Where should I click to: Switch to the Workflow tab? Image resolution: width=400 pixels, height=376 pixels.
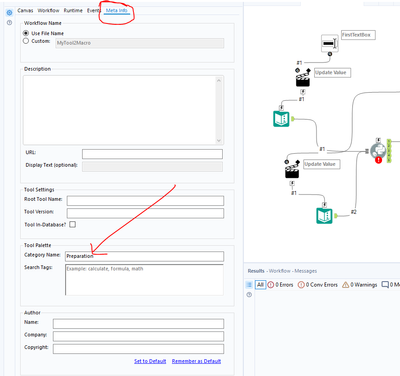[48, 10]
